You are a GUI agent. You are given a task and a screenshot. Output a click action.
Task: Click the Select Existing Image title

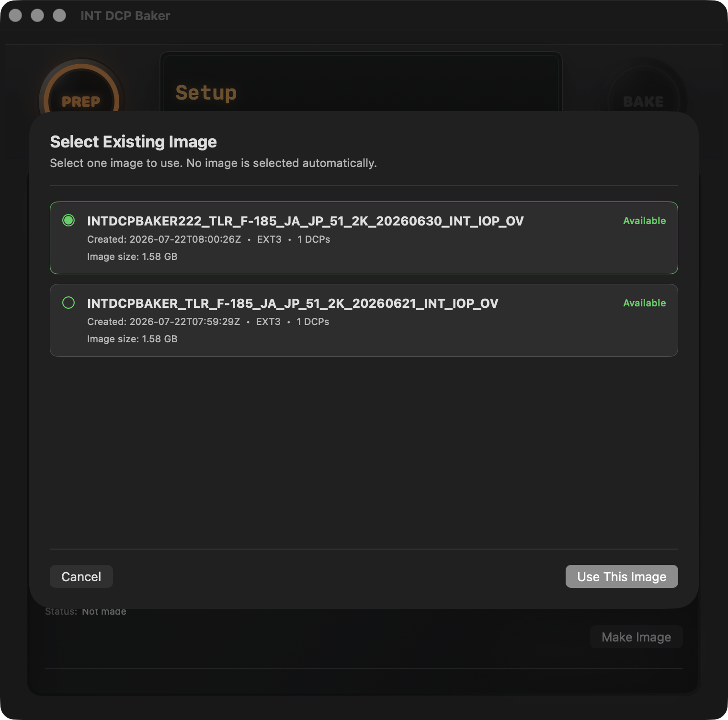click(x=133, y=142)
